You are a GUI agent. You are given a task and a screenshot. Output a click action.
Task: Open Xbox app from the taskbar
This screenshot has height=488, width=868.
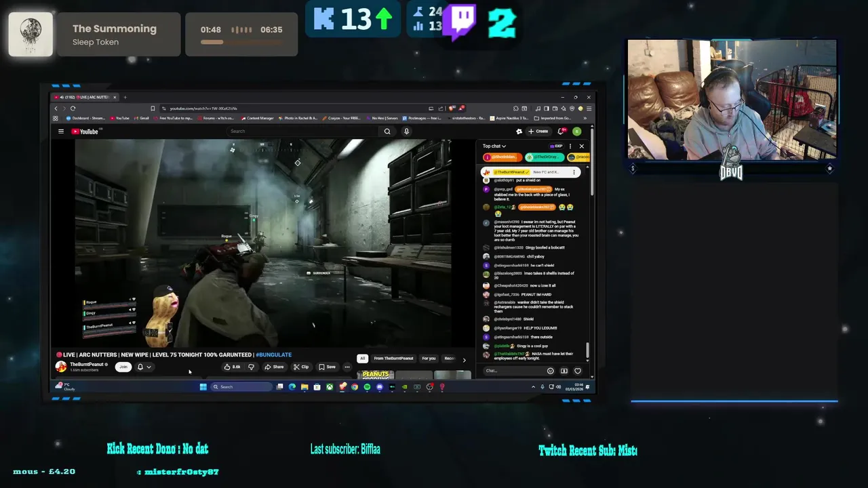(x=330, y=387)
